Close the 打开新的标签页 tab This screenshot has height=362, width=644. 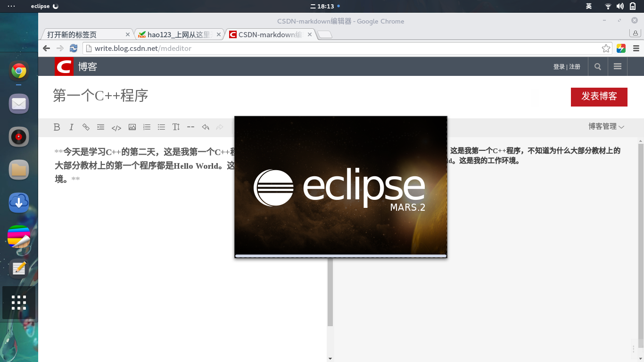128,34
